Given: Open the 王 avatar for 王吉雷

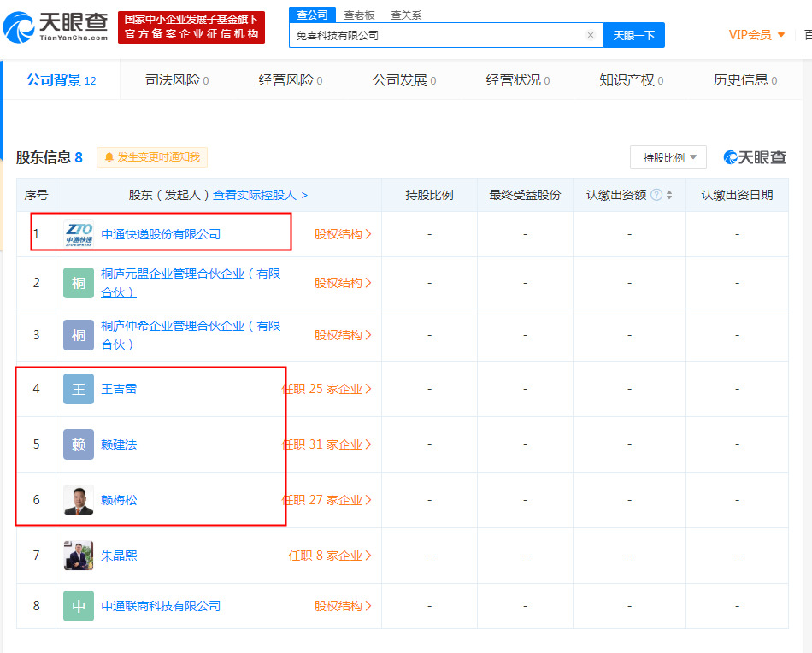Looking at the screenshot, I should pos(78,389).
